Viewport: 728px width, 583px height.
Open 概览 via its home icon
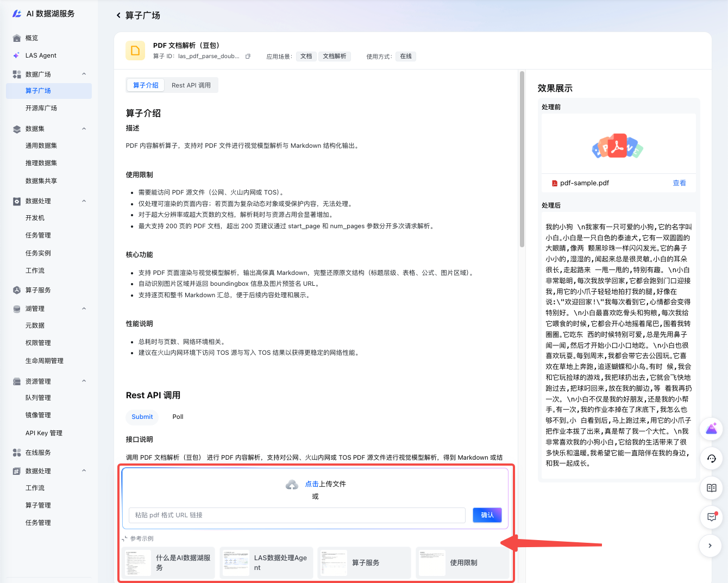coord(17,38)
